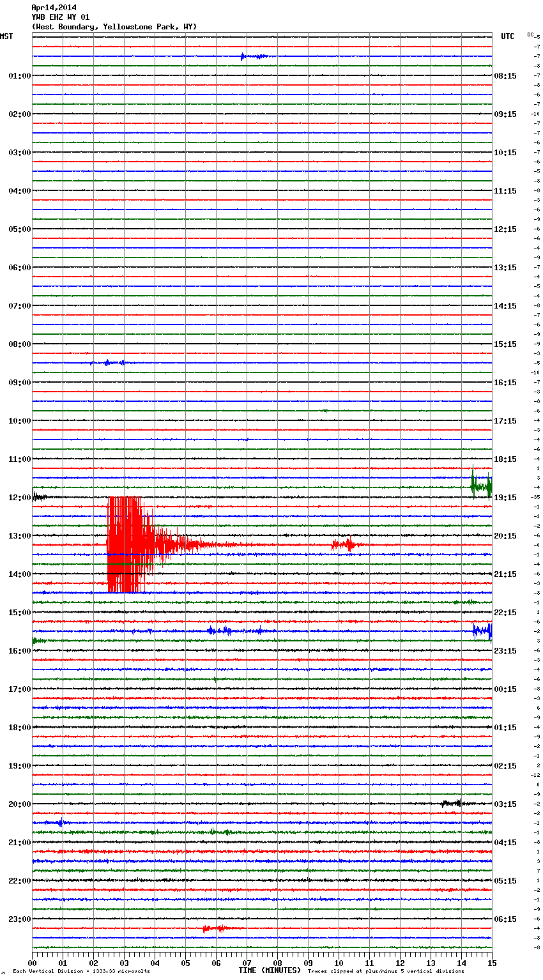Image resolution: width=543 pixels, height=980 pixels.
Task: Click the Each Vertical Division 1333.33 microvolts note
Action: tap(81, 972)
